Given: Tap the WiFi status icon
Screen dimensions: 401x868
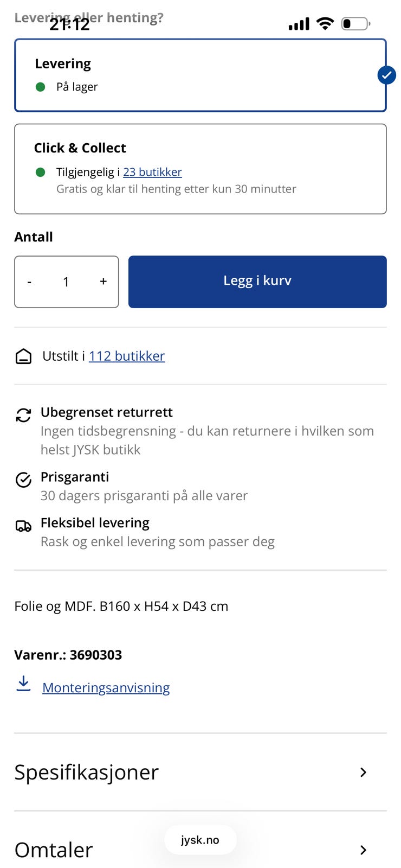Looking at the screenshot, I should (x=325, y=23).
